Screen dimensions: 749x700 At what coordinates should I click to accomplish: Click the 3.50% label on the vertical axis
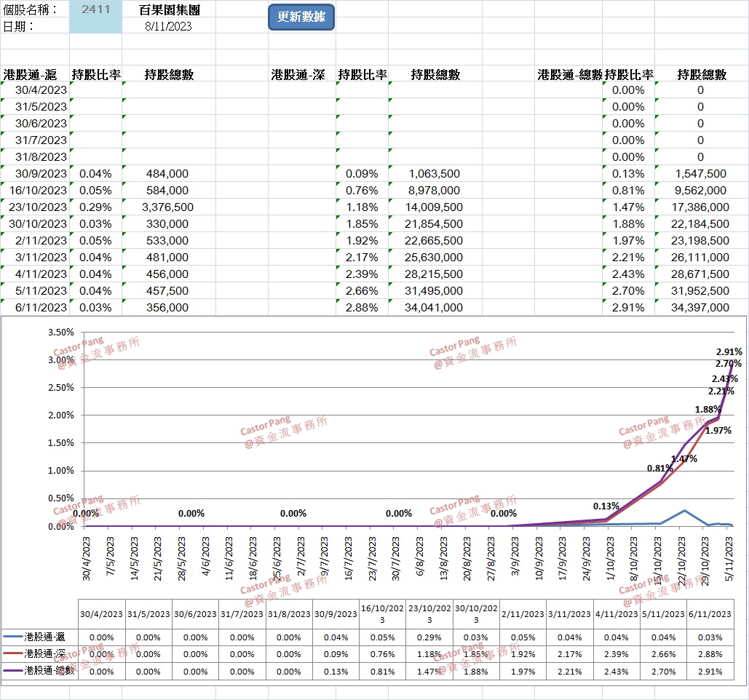[x=60, y=332]
